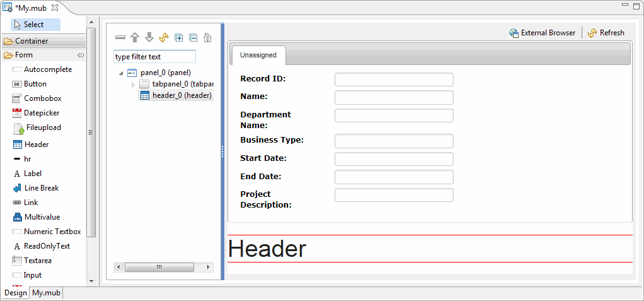Viewport: 644px width, 301px height.
Task: Click outline scrollbar right arrow
Action: click(x=208, y=268)
